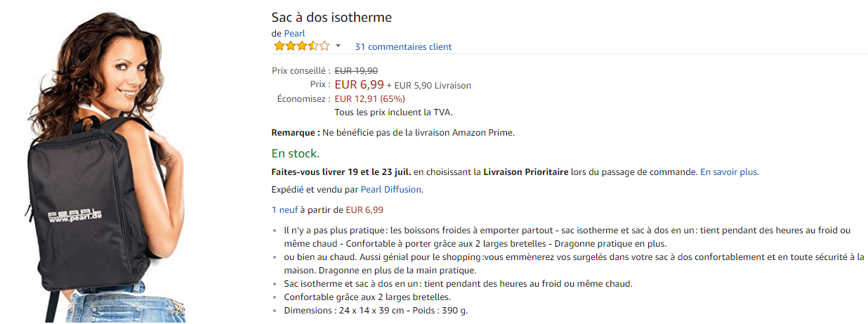Open the Pearl Diffusion seller link
This screenshot has width=868, height=324.
coord(391,189)
